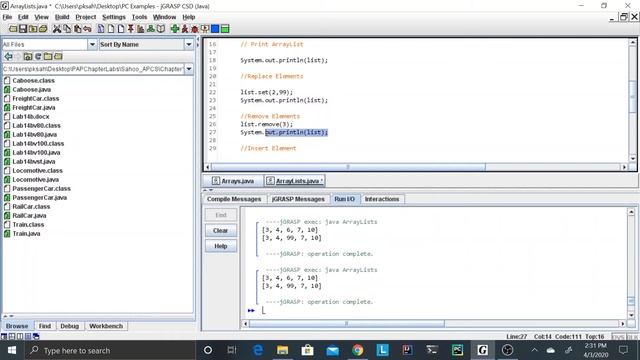Image resolution: width=640 pixels, height=360 pixels.
Task: Click the Windows Start button
Action: (12, 350)
